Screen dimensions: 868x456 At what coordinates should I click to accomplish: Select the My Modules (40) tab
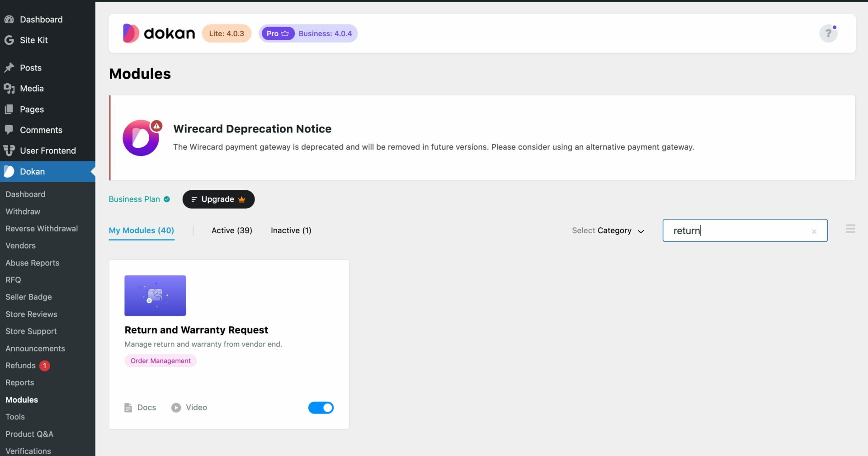point(142,230)
